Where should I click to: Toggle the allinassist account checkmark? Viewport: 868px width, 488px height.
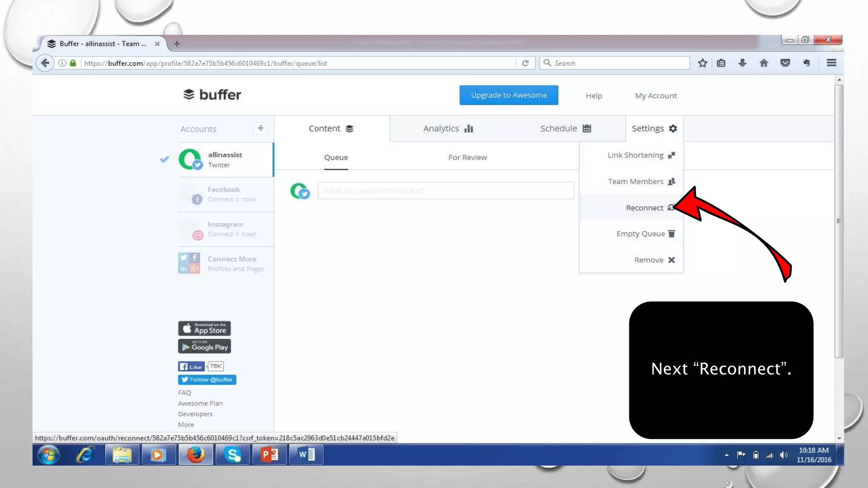(164, 159)
